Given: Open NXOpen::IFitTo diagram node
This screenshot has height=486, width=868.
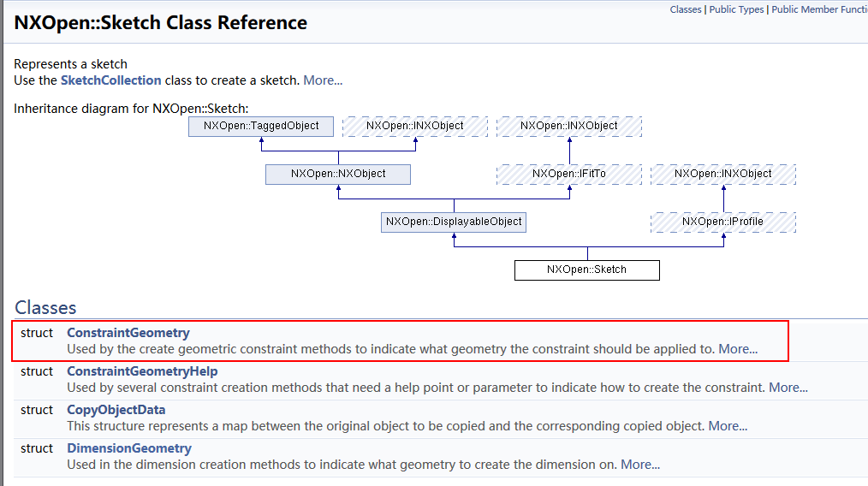Looking at the screenshot, I should [569, 175].
